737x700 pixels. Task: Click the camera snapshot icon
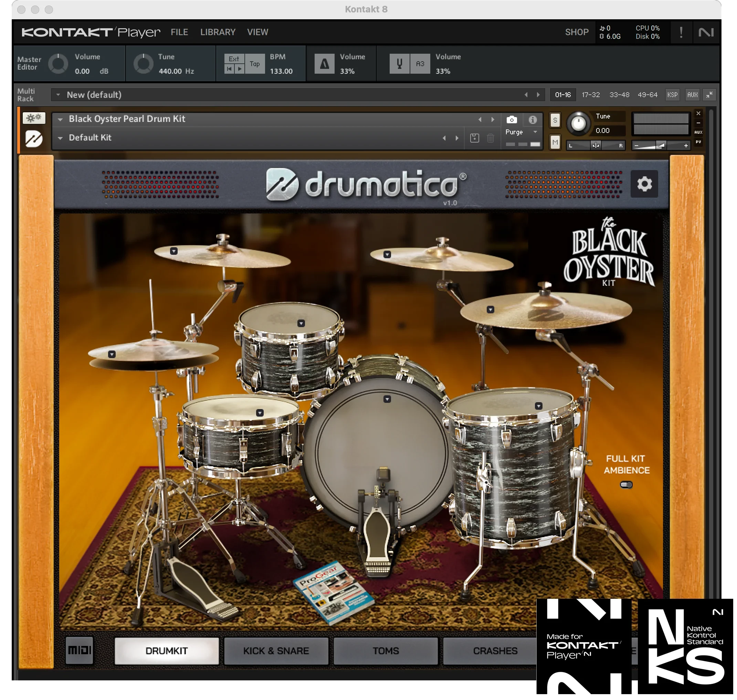[x=512, y=120]
